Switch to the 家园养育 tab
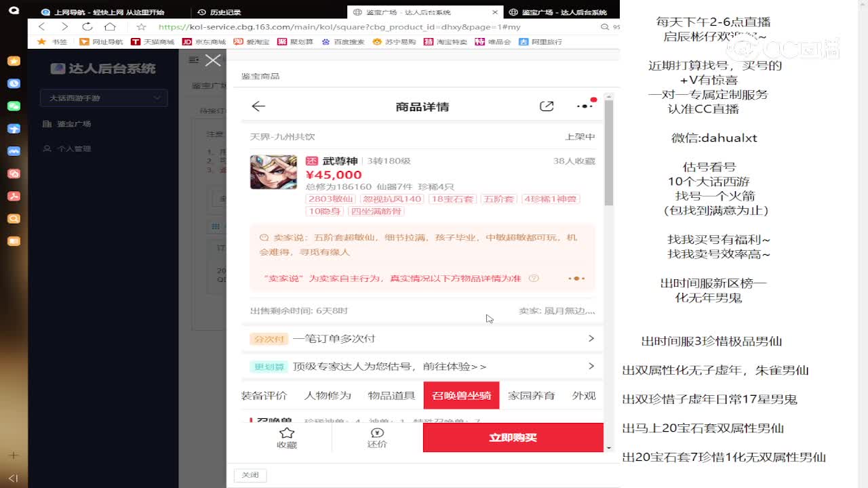868x488 pixels. coord(532,396)
